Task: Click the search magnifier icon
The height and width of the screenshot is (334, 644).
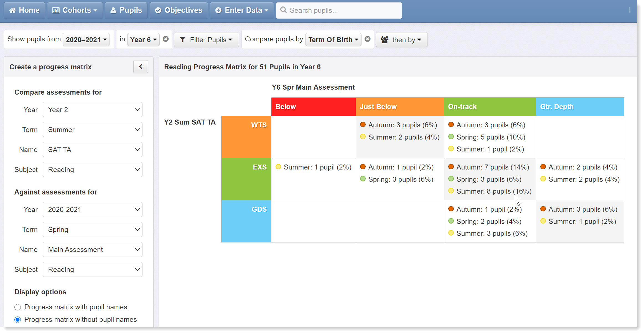Action: click(283, 10)
